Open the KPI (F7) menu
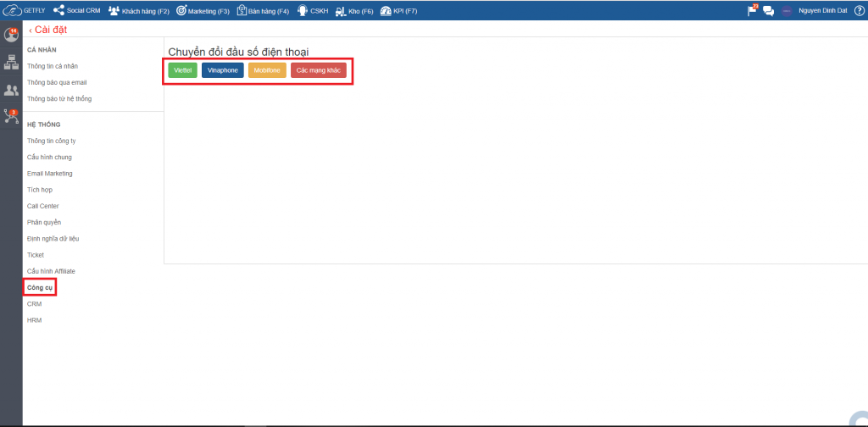Viewport: 868px width, 427px height. [x=398, y=10]
